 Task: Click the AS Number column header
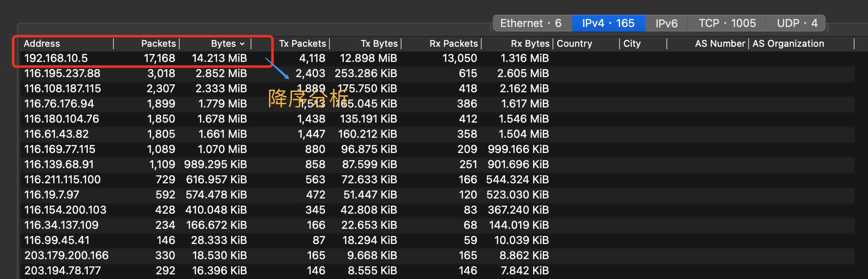click(720, 43)
